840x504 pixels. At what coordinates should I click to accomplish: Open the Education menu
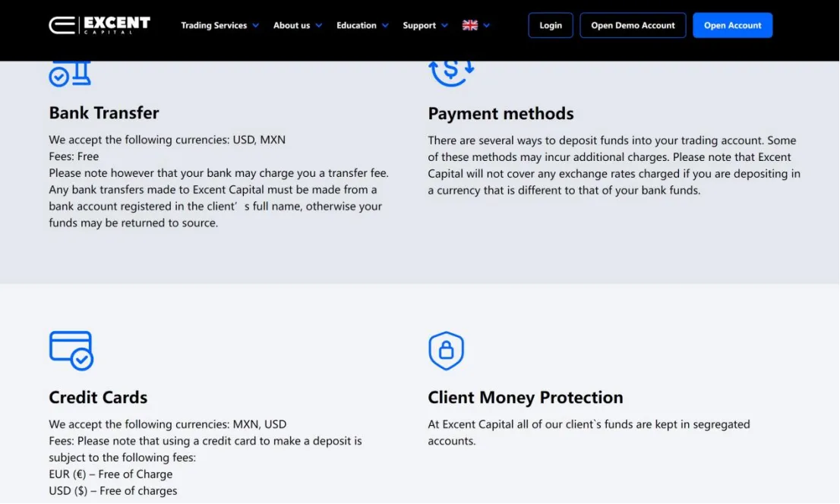356,25
